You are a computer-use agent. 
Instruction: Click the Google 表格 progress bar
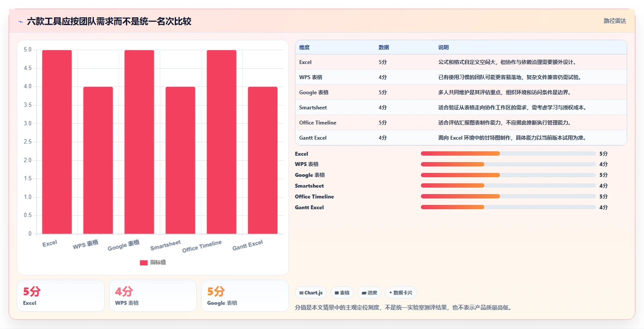[x=508, y=175]
